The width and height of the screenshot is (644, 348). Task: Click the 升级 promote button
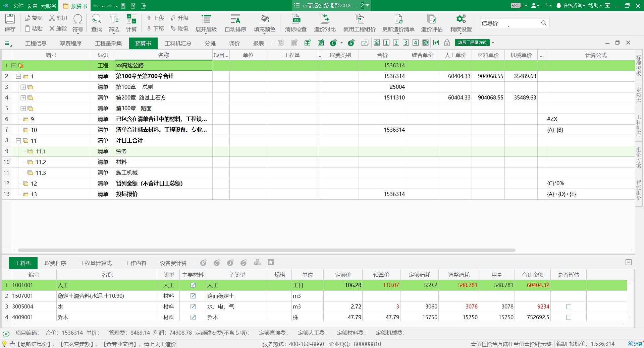point(180,18)
